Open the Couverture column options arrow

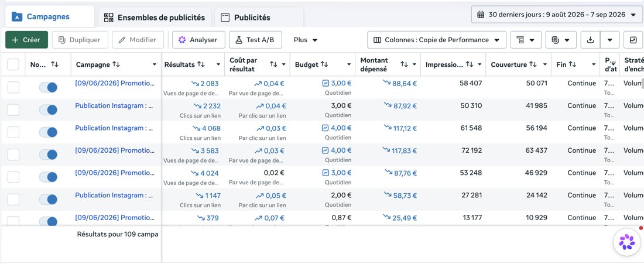click(x=544, y=64)
